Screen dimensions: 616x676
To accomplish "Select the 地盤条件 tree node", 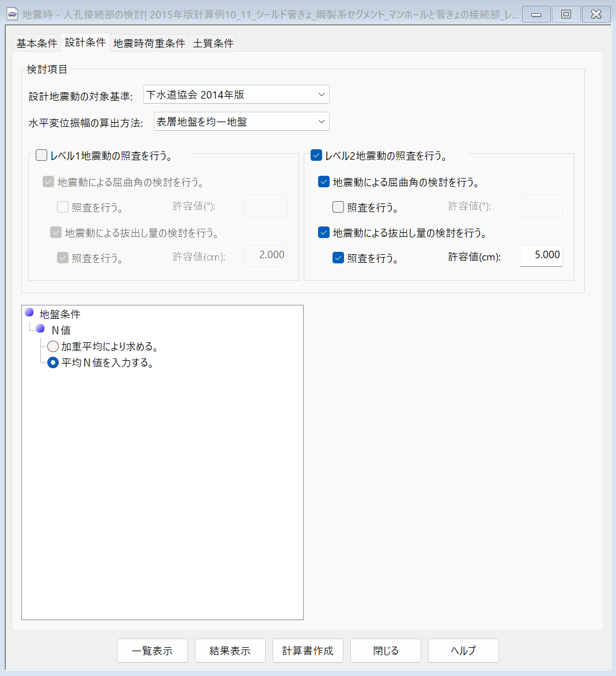I will (59, 314).
